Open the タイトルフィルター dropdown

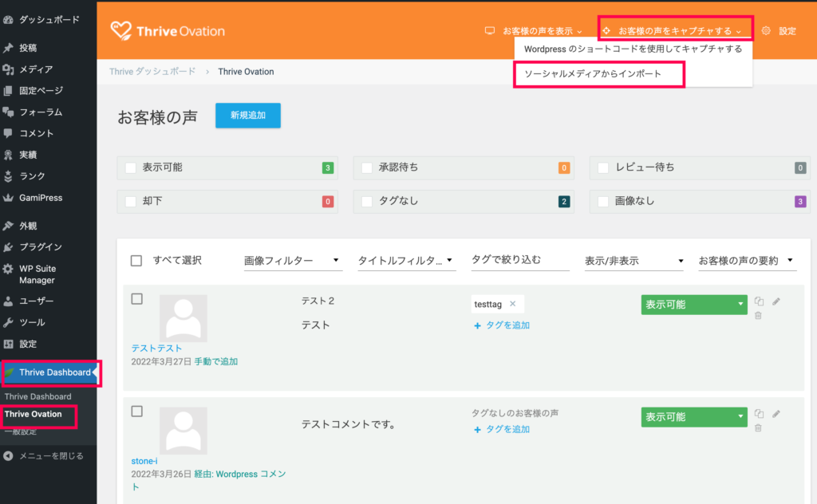click(406, 261)
